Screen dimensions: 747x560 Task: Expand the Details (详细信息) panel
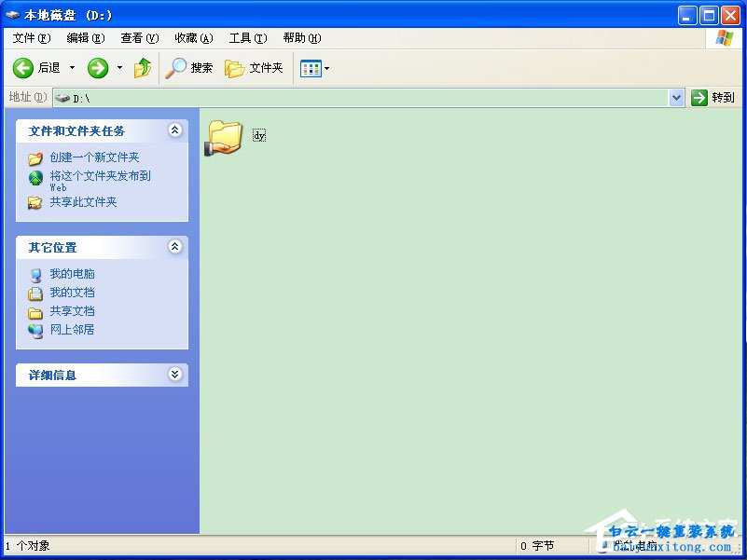point(174,375)
